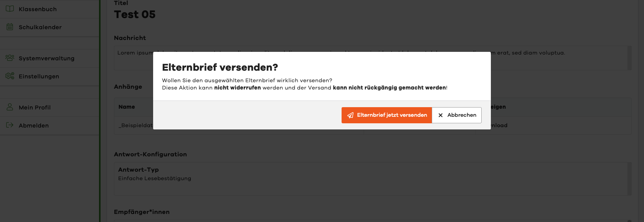
Task: Click the paper plane send icon
Action: click(350, 115)
